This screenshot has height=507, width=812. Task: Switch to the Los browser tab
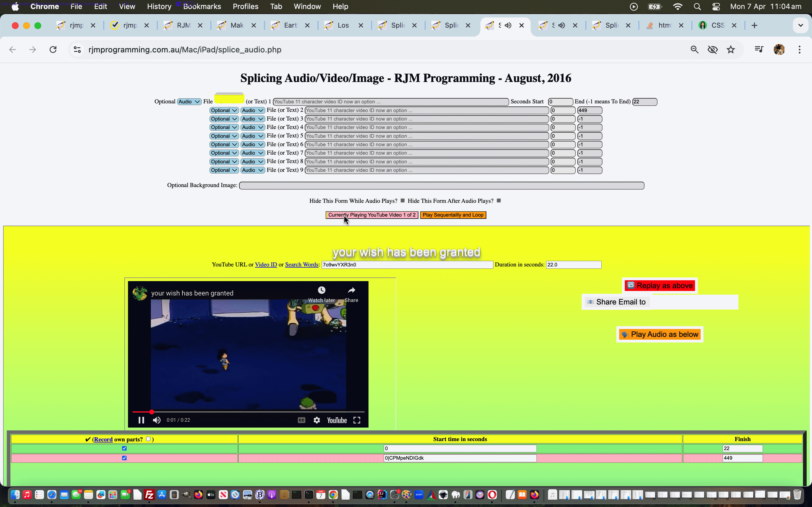(x=343, y=25)
